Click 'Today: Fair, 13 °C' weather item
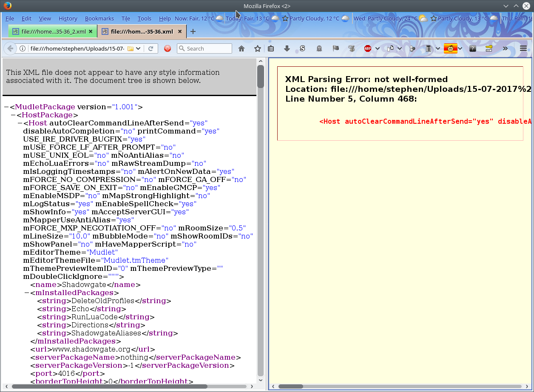Image resolution: width=534 pixels, height=392 pixels. (252, 18)
